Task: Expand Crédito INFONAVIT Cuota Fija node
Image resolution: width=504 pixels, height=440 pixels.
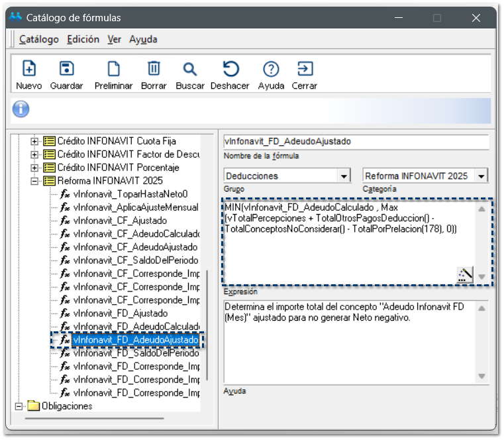Action: (x=35, y=141)
